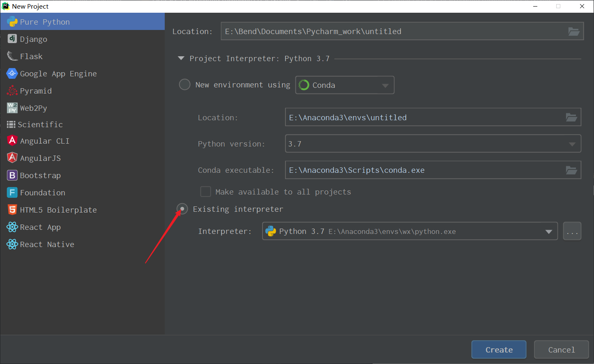Choose Web2Py project type
Image resolution: width=594 pixels, height=364 pixels.
(83, 108)
